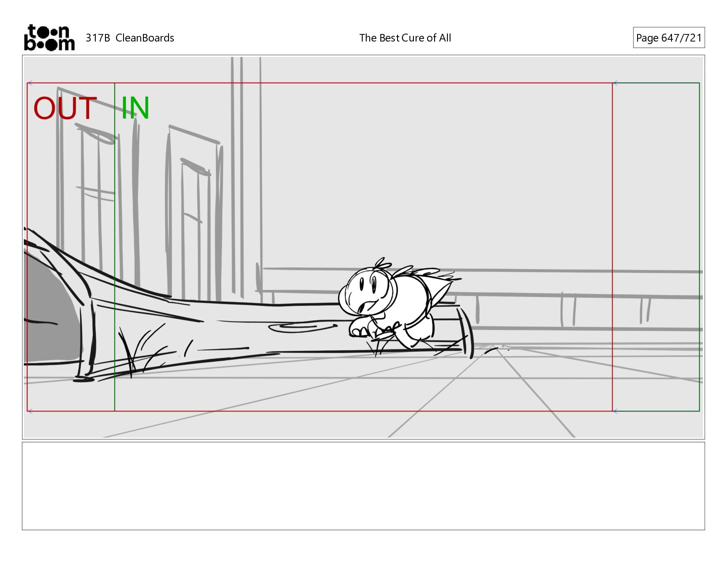Select the '317B CleanBoards' header text

pyautogui.click(x=130, y=38)
